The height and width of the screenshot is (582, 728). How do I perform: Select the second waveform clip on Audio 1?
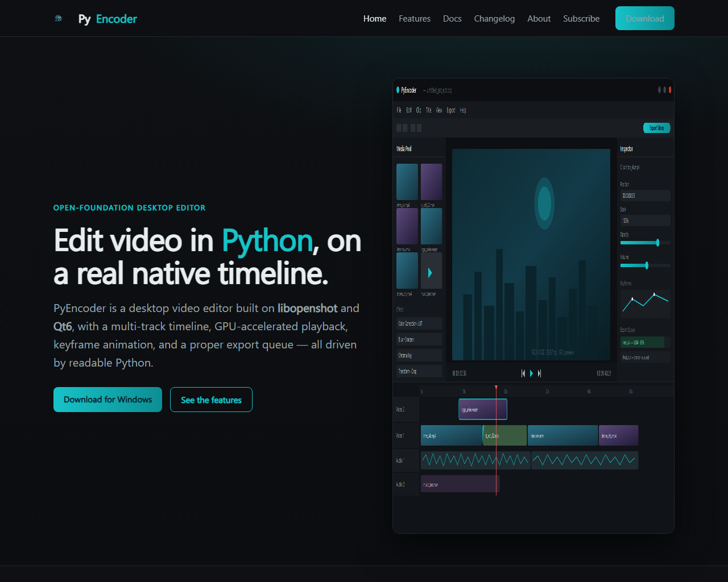click(x=585, y=460)
